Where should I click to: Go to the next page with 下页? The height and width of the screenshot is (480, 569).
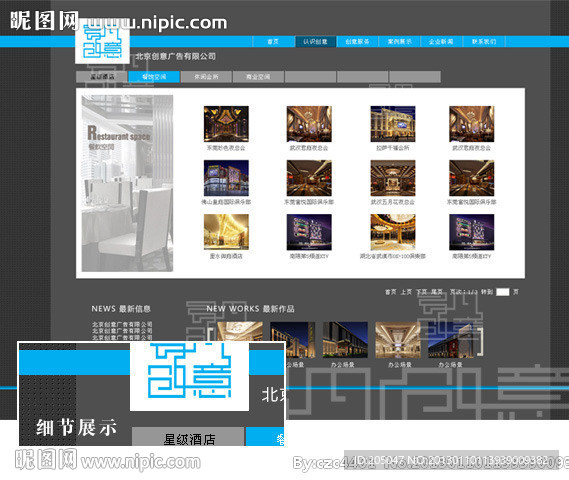(421, 292)
